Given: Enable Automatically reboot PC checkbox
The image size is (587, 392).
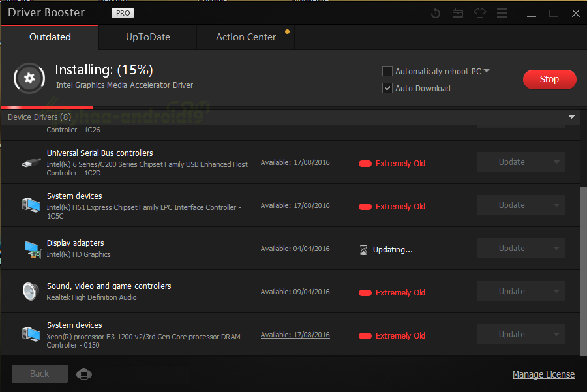Looking at the screenshot, I should [x=387, y=71].
